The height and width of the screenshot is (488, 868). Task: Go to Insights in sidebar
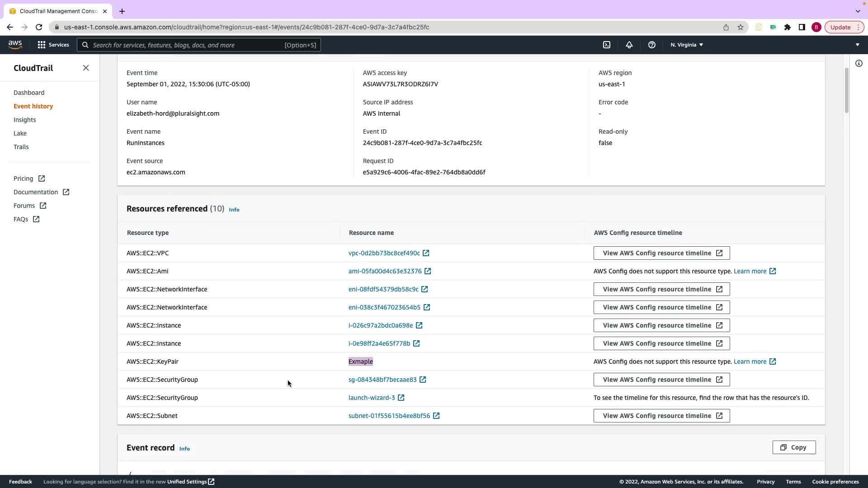(24, 120)
